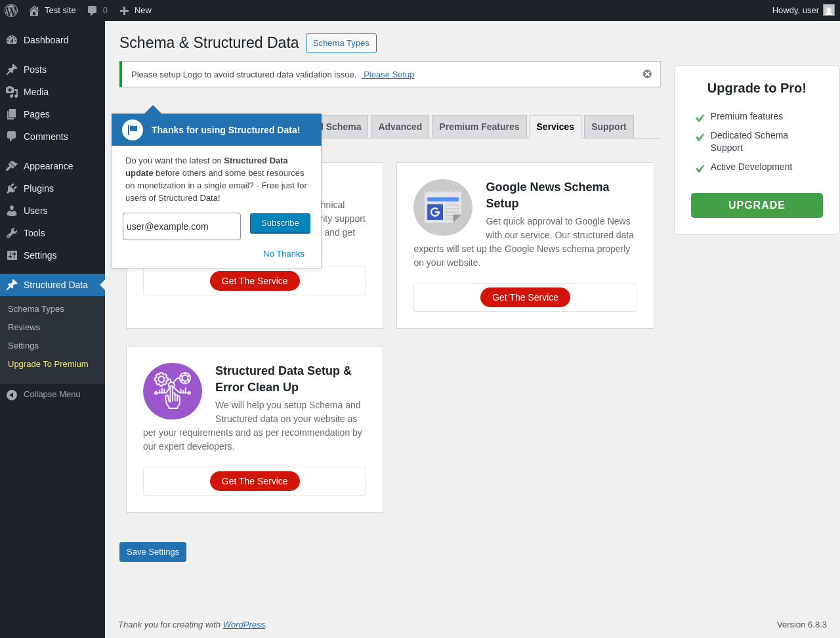Switch to the Advanced tab
Image resolution: width=840 pixels, height=638 pixels.
pos(400,127)
